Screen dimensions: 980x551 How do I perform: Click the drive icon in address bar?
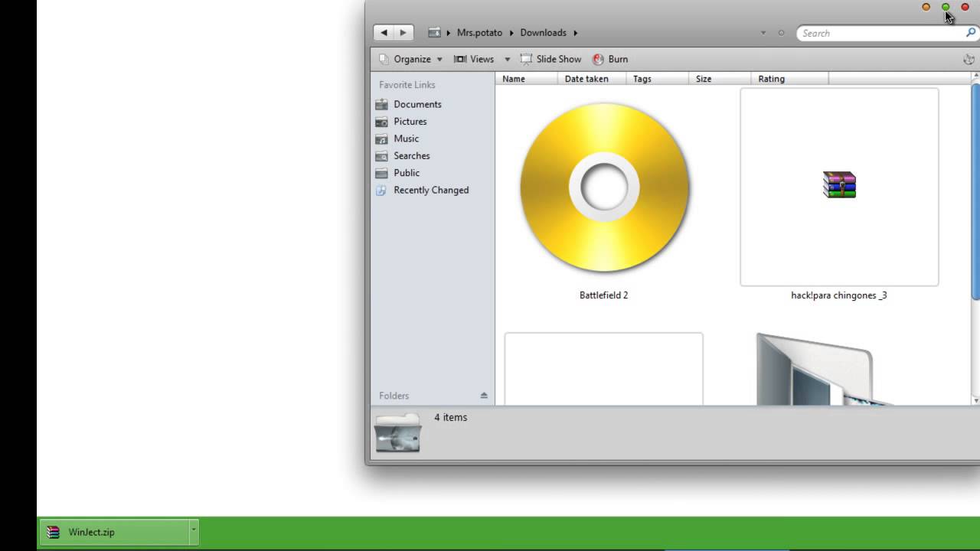(434, 33)
